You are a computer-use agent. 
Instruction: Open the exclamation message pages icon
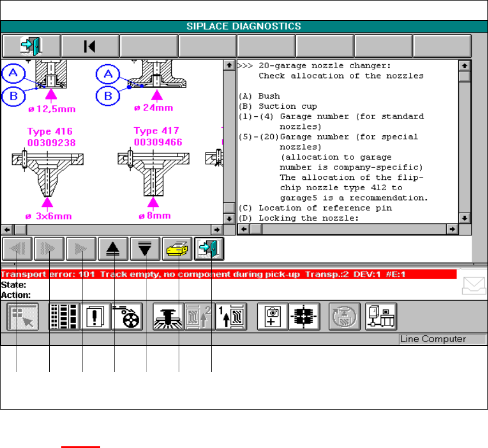[x=96, y=317]
